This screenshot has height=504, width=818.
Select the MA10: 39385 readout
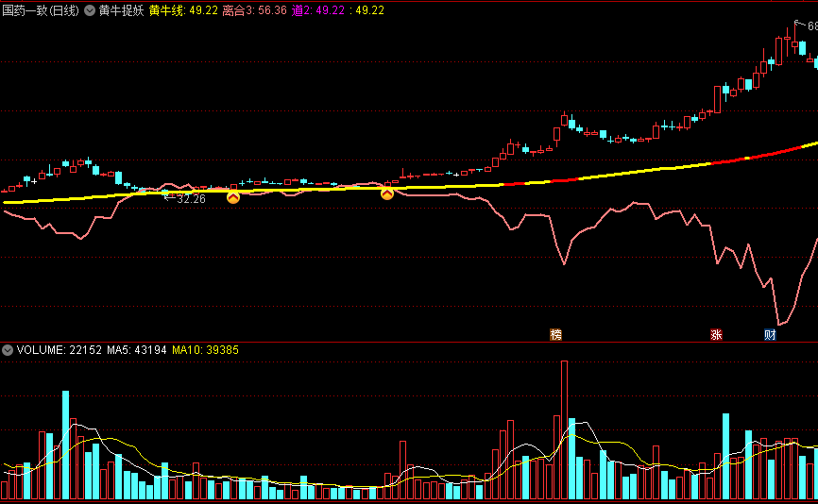(x=205, y=350)
